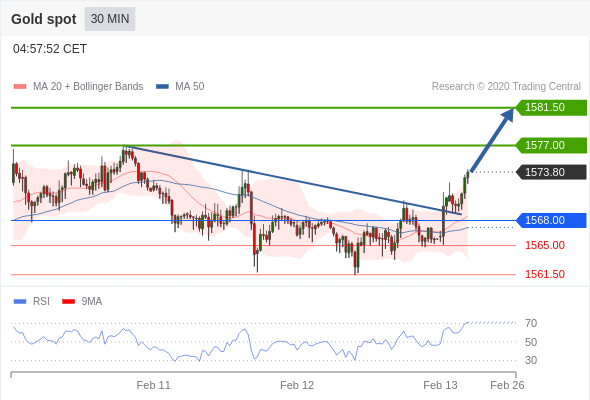Screen dimensions: 590x400
Task: Click the Research 2020 Trading Central credit
Action: pos(506,87)
